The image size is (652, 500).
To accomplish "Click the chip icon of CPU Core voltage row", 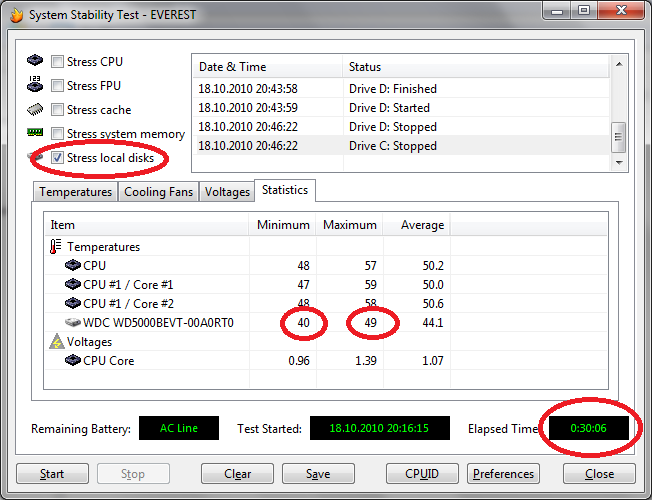I will 73,360.
